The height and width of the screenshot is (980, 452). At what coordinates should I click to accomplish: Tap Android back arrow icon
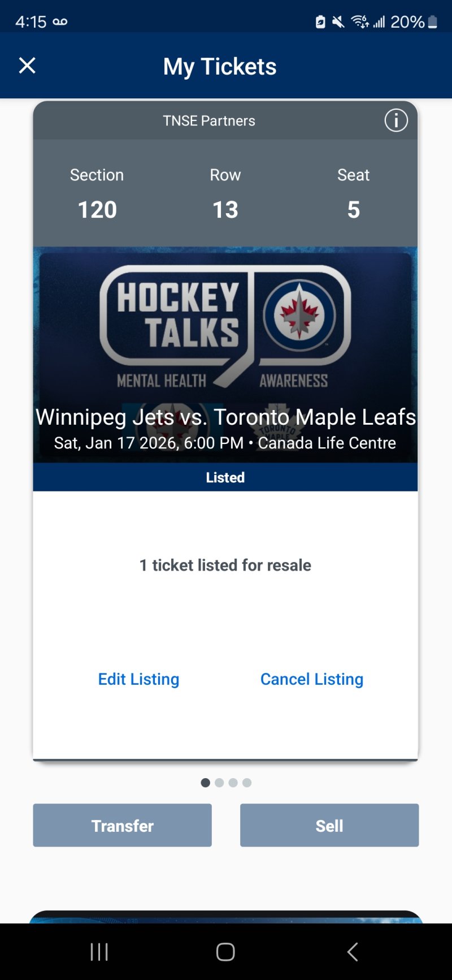[353, 952]
